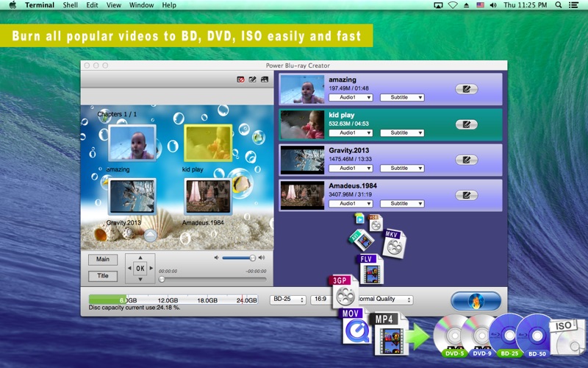Open the Window menu
This screenshot has width=588, height=368.
(x=141, y=5)
